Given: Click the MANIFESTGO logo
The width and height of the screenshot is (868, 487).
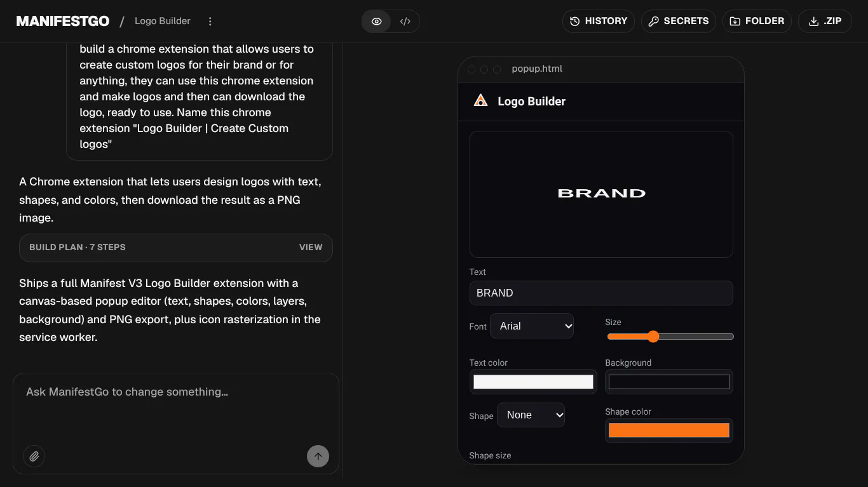Looking at the screenshot, I should [x=63, y=21].
